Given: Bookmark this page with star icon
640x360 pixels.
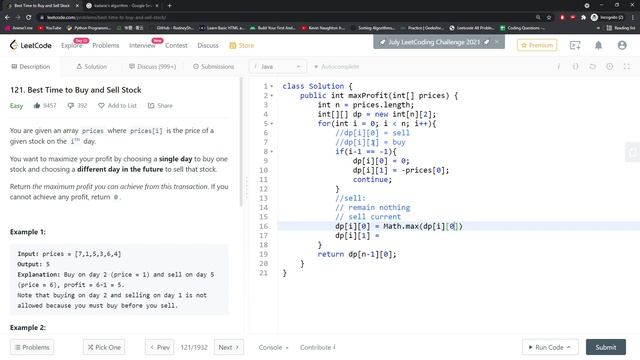Looking at the screenshot, I should tap(549, 18).
